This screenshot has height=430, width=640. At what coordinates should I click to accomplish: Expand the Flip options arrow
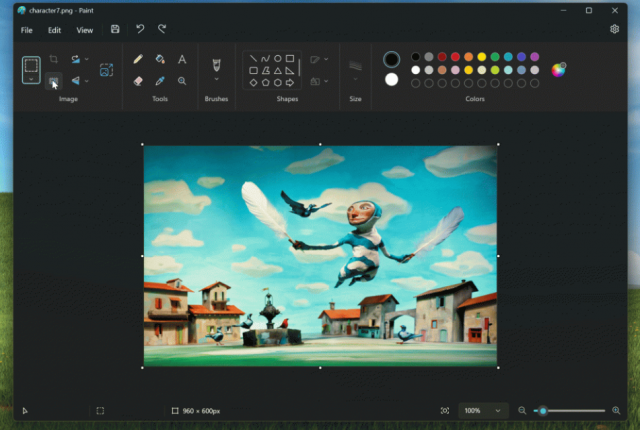click(87, 81)
